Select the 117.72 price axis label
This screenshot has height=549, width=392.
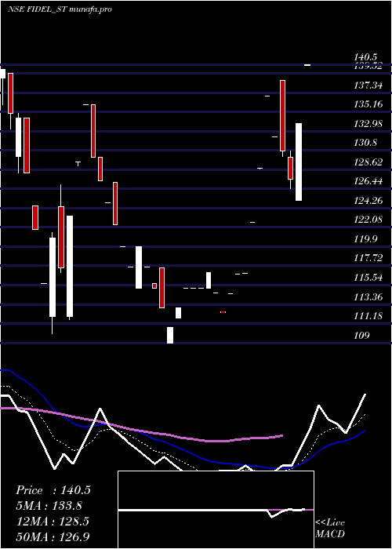tap(368, 258)
